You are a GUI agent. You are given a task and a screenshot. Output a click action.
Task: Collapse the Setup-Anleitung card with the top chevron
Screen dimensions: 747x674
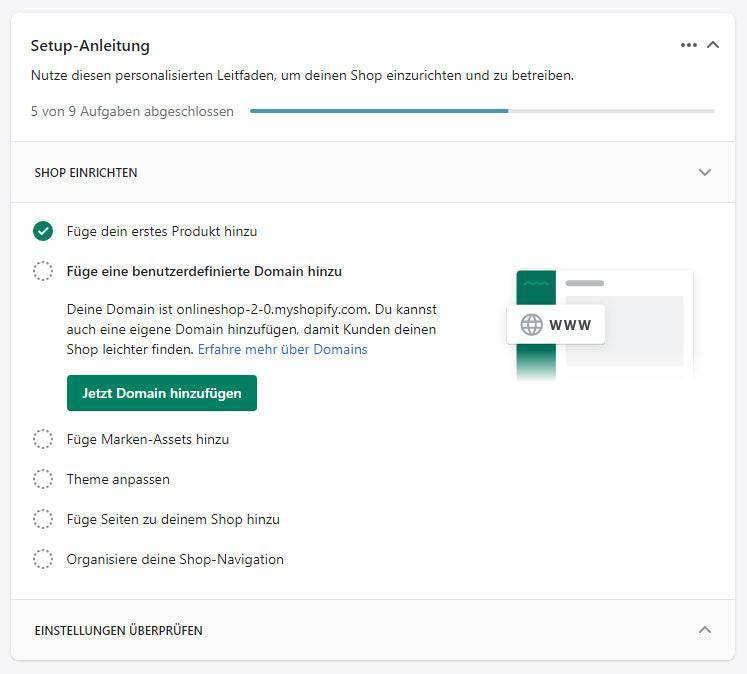pos(713,45)
